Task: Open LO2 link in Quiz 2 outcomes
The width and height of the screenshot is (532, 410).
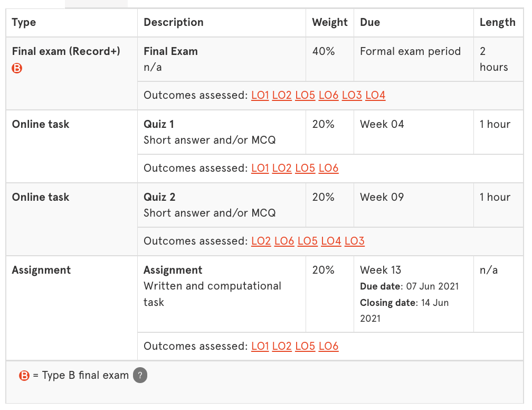Action: 261,241
